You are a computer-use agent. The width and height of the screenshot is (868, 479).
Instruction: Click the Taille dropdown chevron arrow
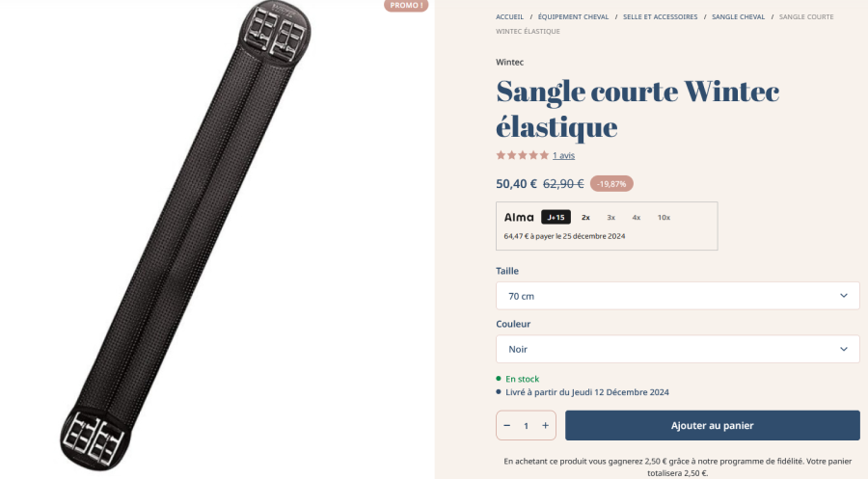point(844,296)
